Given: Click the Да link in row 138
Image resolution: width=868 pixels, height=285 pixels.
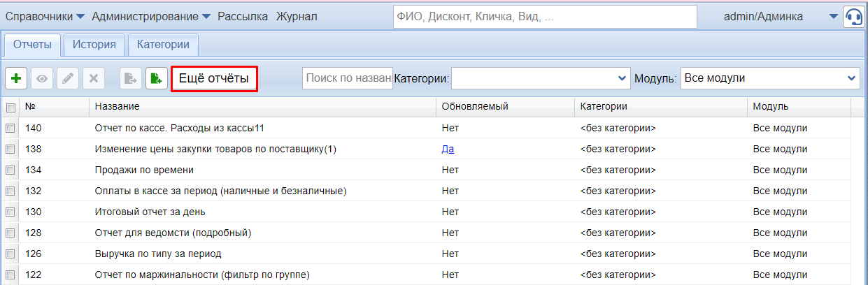Looking at the screenshot, I should tap(448, 149).
